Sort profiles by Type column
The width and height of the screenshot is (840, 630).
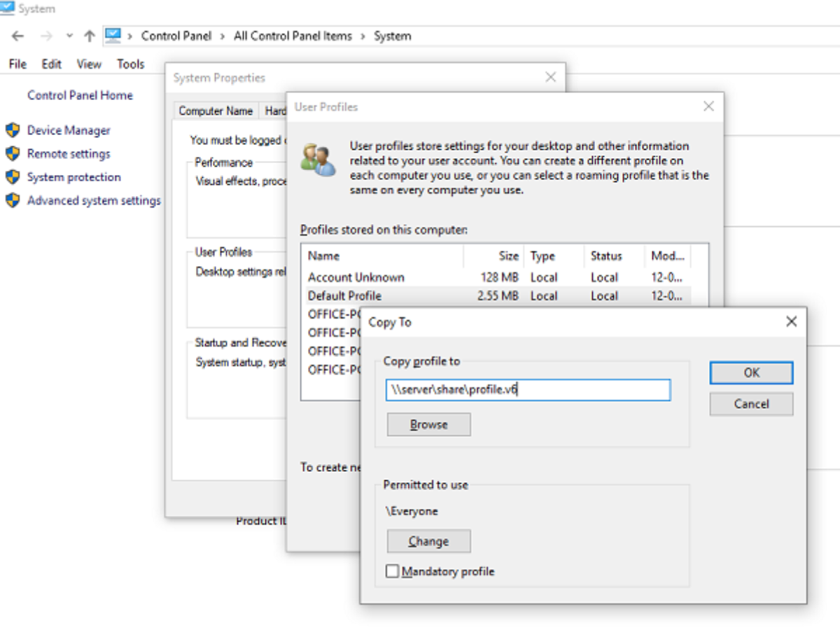[554, 255]
